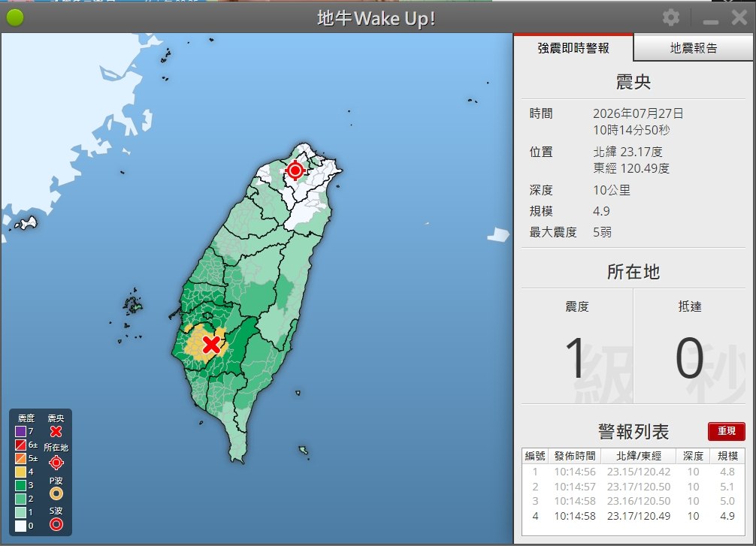Click the 規模 column header in alert list
Screen dimensions: 756x546
(x=727, y=456)
